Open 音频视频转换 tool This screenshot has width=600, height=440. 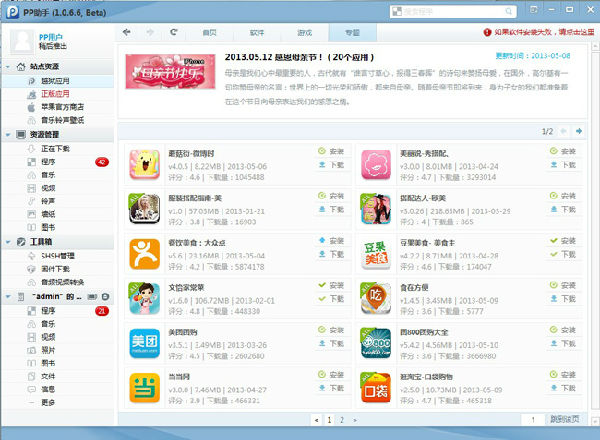pyautogui.click(x=62, y=282)
